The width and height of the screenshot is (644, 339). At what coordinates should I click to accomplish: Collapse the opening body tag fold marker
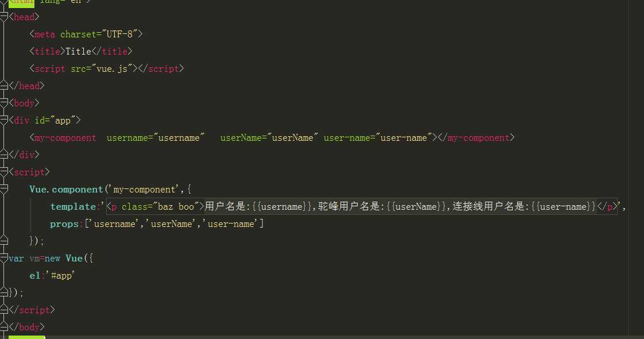pos(3,103)
